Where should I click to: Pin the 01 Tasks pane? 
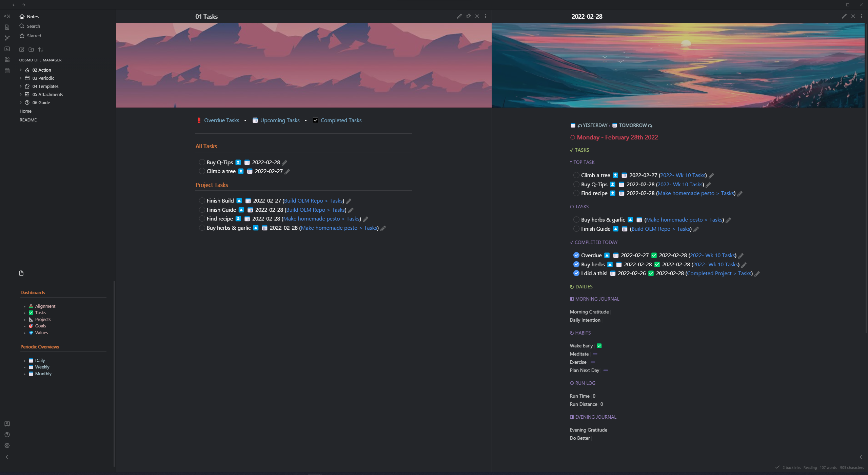coord(468,16)
